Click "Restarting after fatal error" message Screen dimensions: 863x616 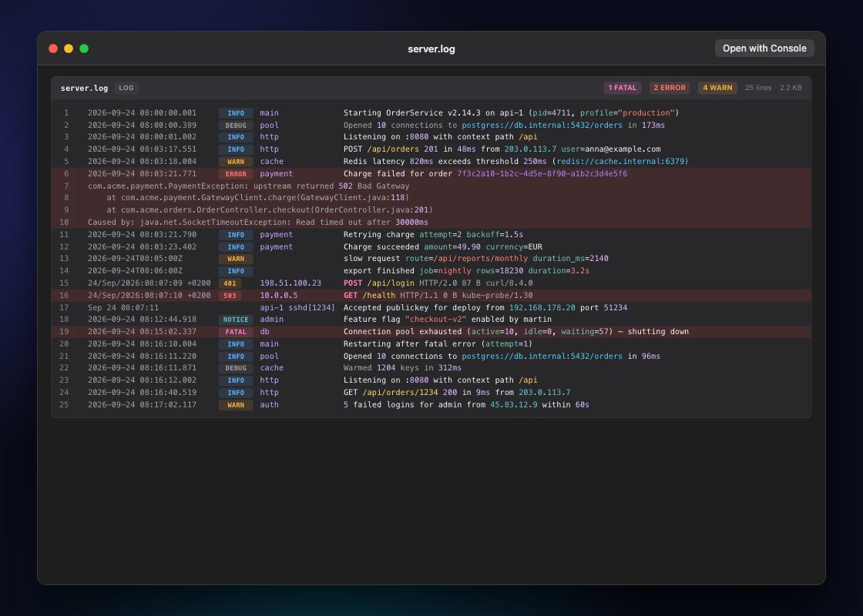(x=438, y=343)
